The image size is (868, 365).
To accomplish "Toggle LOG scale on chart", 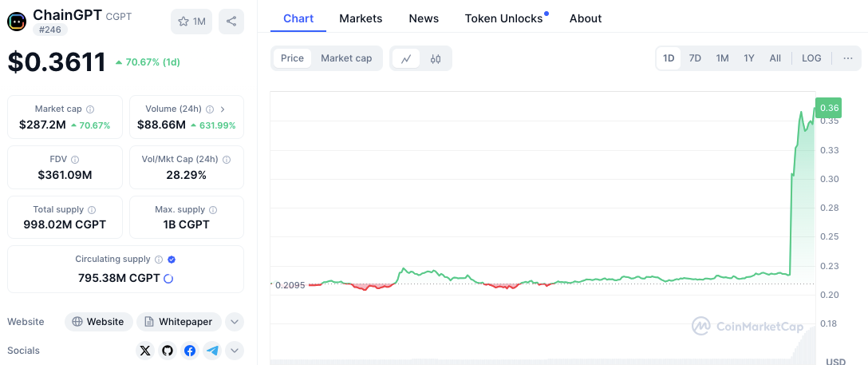I will 811,58.
